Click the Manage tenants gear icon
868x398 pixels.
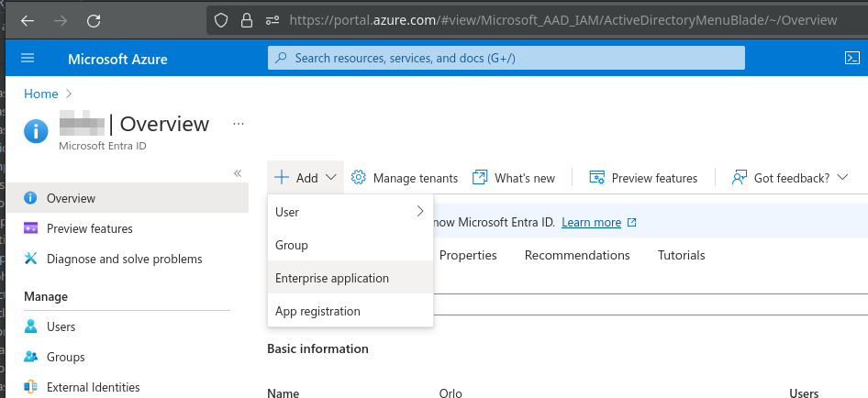coord(359,178)
